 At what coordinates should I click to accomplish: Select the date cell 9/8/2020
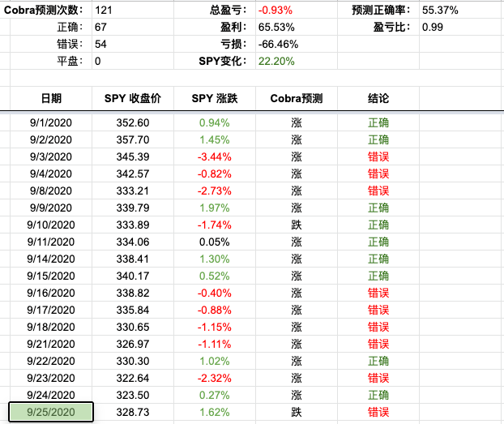pyautogui.click(x=51, y=191)
